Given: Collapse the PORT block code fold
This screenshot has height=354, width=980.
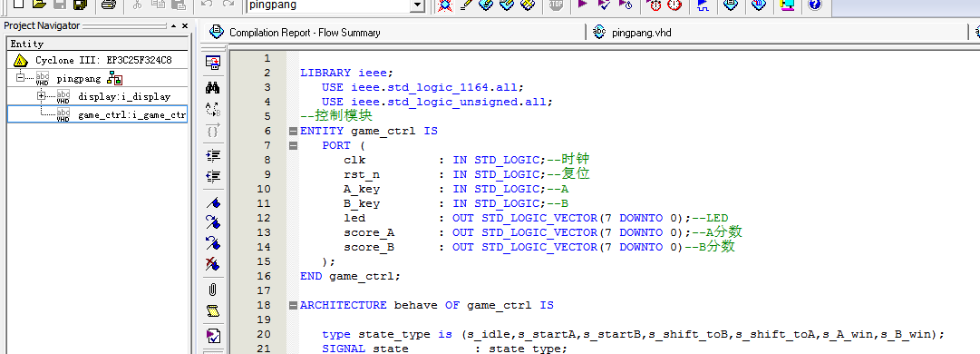Looking at the screenshot, I should pos(292,146).
